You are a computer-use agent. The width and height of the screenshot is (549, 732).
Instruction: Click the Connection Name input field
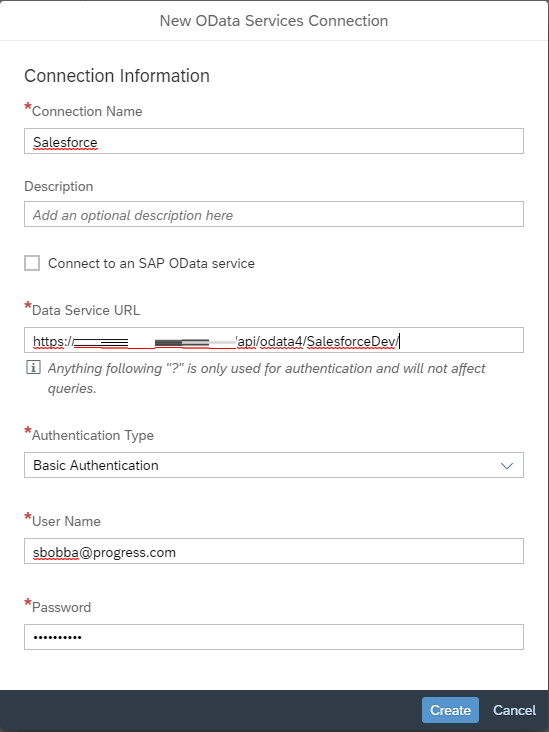click(x=274, y=141)
